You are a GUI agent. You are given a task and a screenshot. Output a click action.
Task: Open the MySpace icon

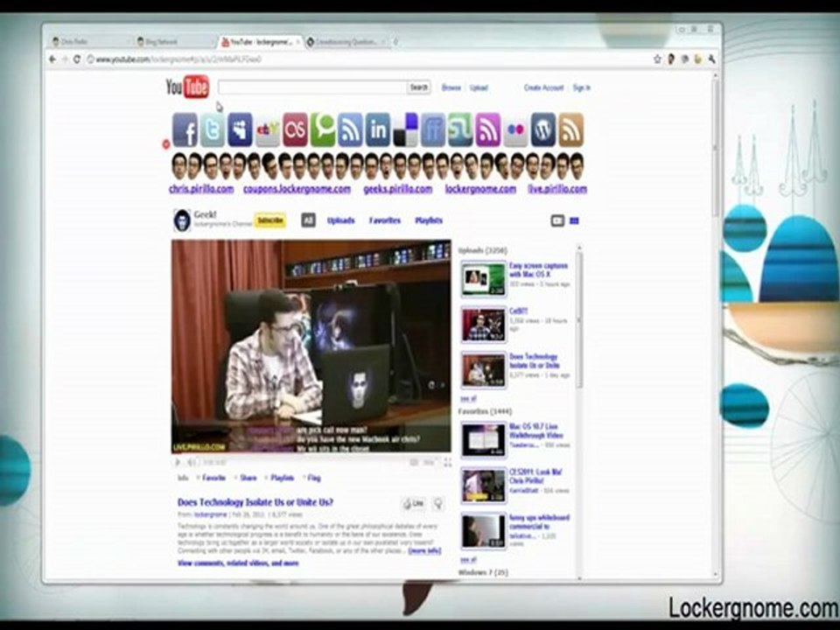point(240,129)
